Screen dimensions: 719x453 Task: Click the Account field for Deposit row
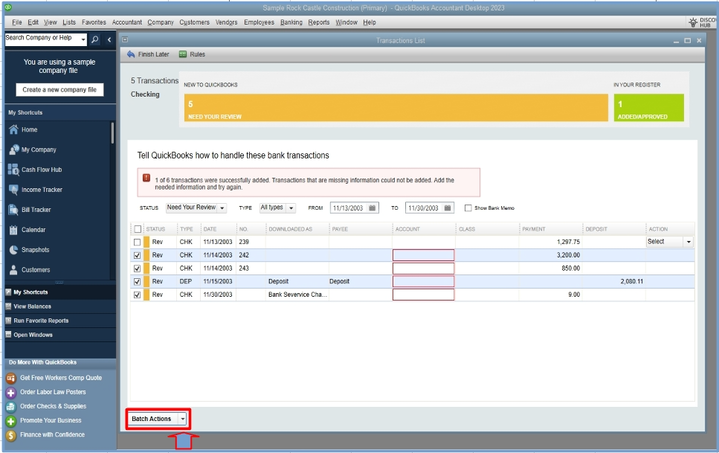click(423, 282)
